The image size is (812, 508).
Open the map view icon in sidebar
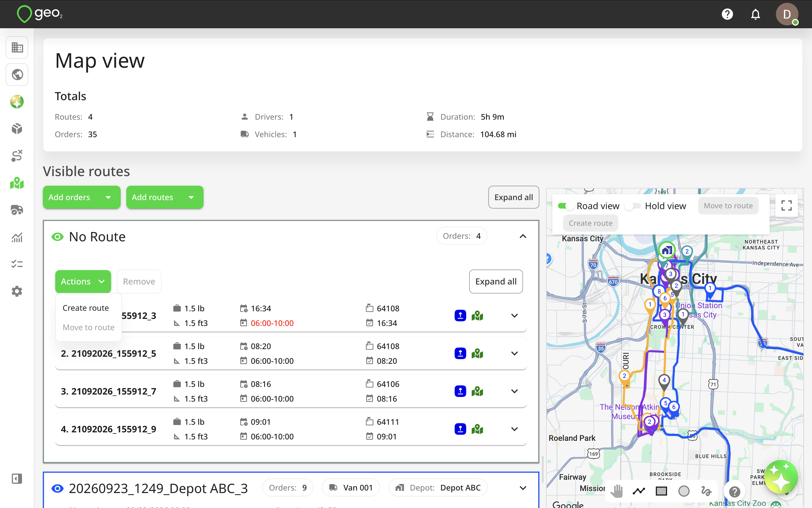click(17, 183)
